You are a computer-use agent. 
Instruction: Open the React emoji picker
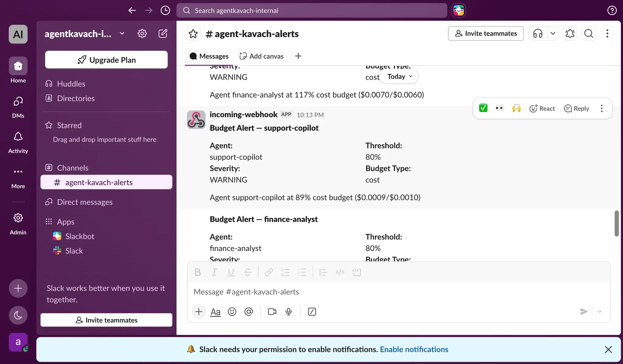[542, 108]
